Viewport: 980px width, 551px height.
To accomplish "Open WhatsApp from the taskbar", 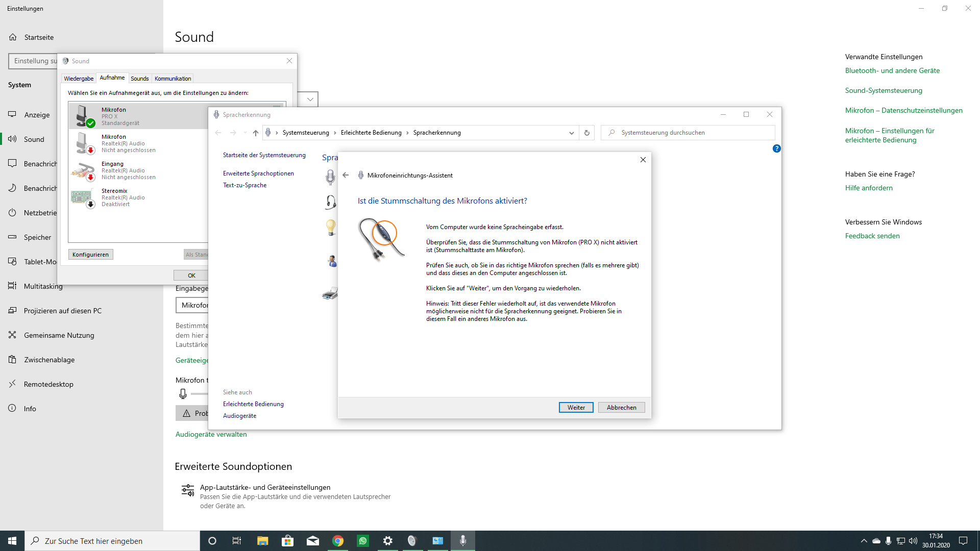I will click(x=363, y=541).
